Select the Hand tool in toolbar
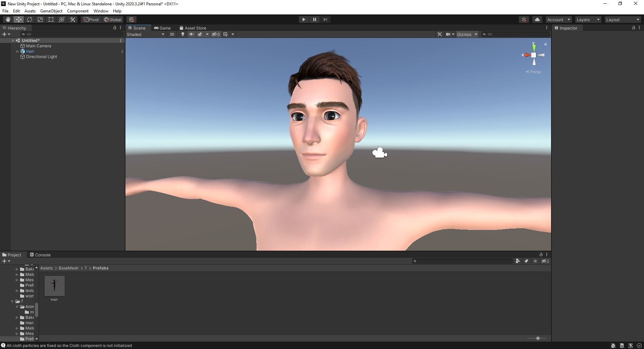Screen dimensions: 644x349 (8, 19)
